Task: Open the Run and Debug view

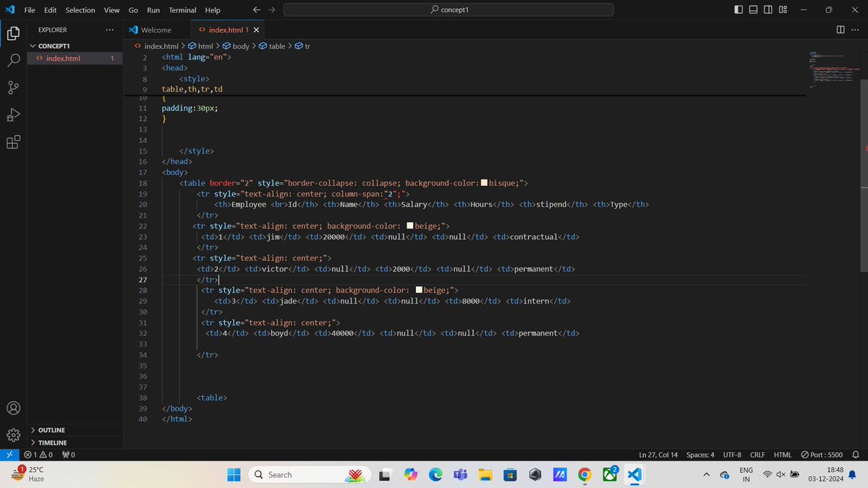Action: tap(13, 115)
